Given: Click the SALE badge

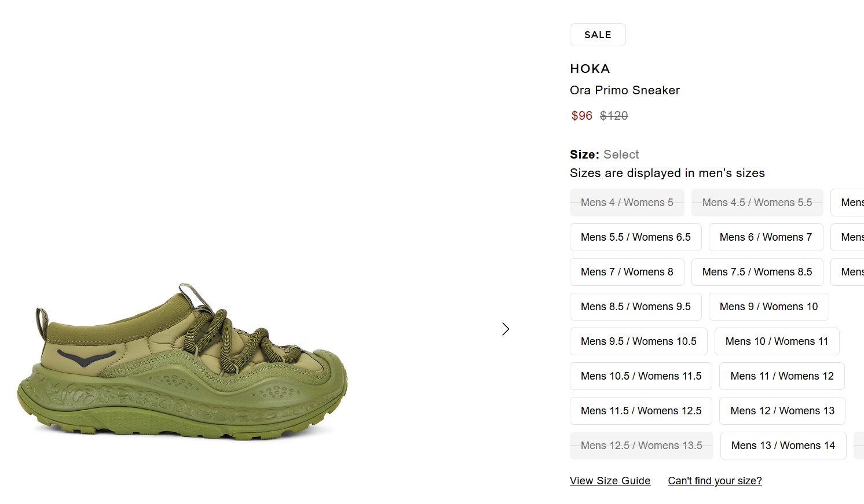Looking at the screenshot, I should pos(598,35).
